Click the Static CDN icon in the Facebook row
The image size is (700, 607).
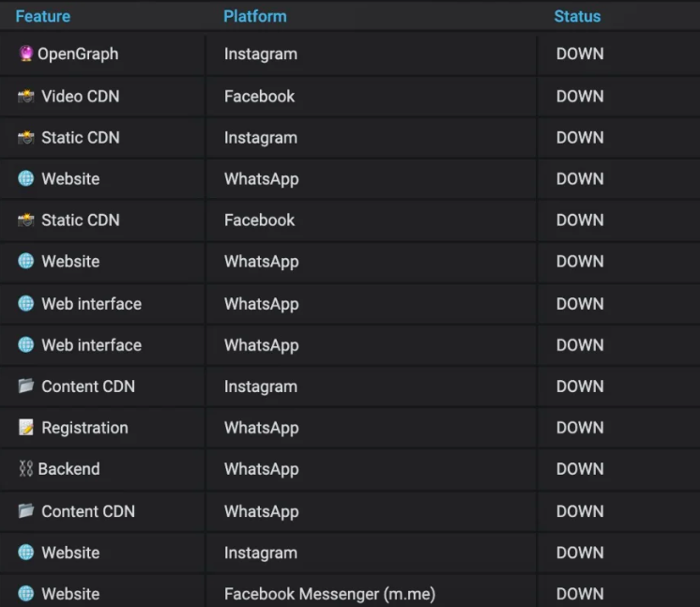click(26, 220)
